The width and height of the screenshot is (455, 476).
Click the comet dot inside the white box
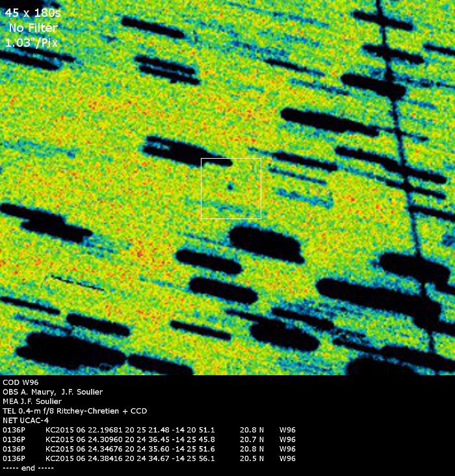coord(230,185)
